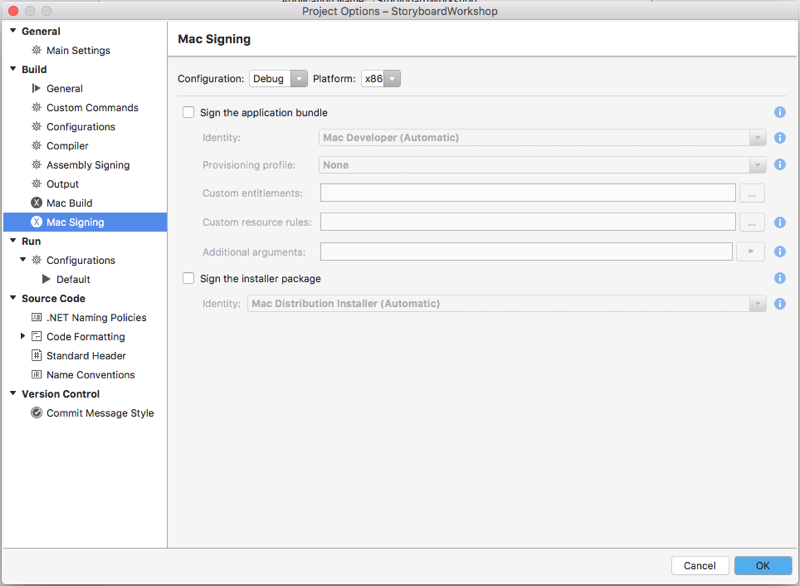Click the info icon beside Sign the application bundle
Image resolution: width=800 pixels, height=586 pixels.
[780, 113]
